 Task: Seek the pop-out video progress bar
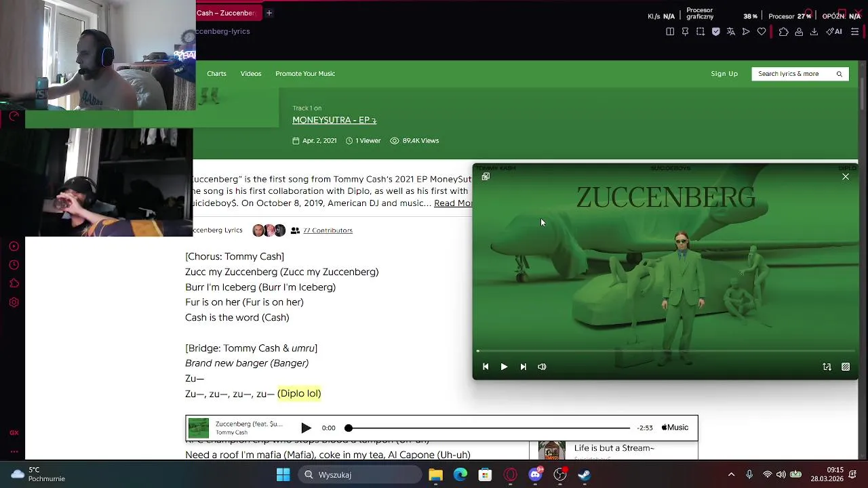click(665, 351)
